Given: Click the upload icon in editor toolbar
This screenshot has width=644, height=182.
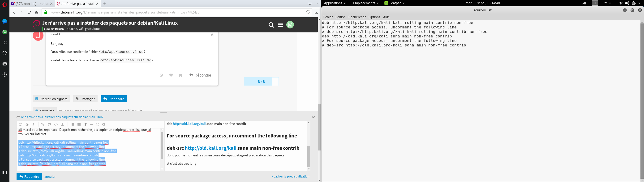Looking at the screenshot, I should pos(63,125).
